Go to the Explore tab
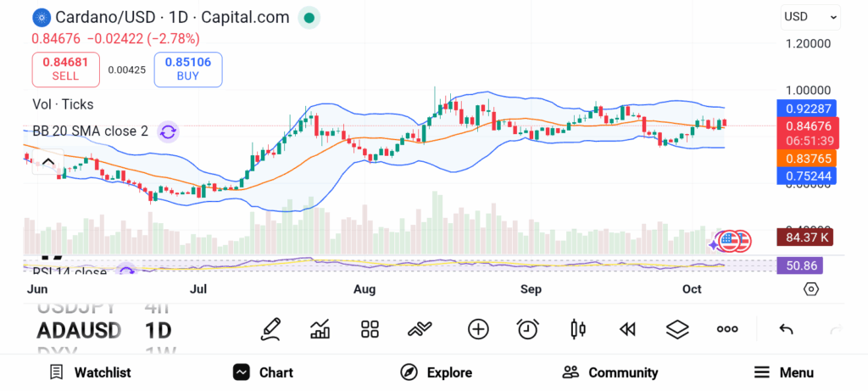The height and width of the screenshot is (391, 868). click(x=436, y=372)
